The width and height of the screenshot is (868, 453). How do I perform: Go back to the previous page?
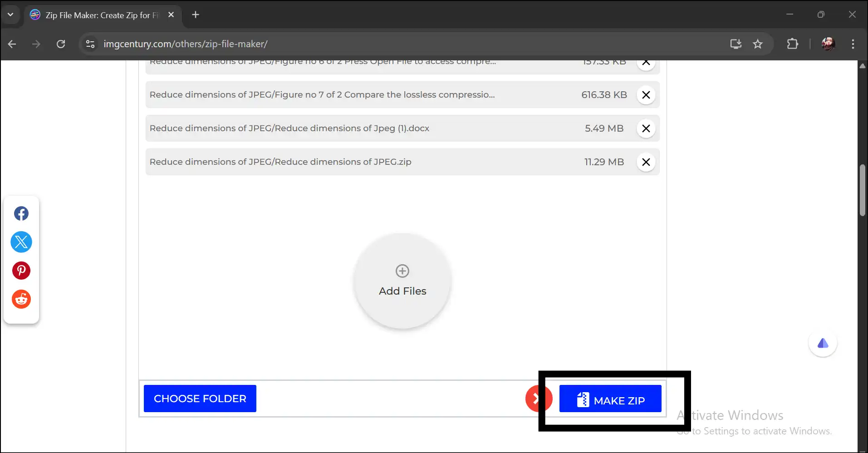(x=12, y=44)
